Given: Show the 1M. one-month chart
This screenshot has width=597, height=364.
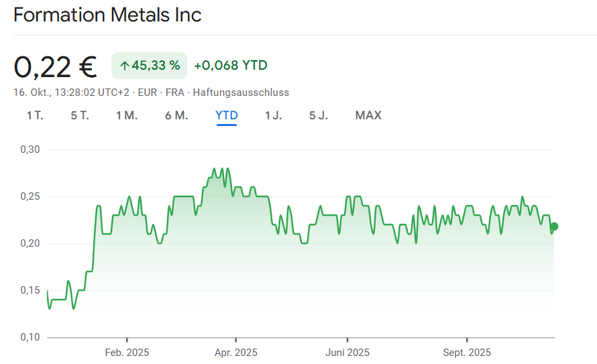Looking at the screenshot, I should pyautogui.click(x=127, y=115).
